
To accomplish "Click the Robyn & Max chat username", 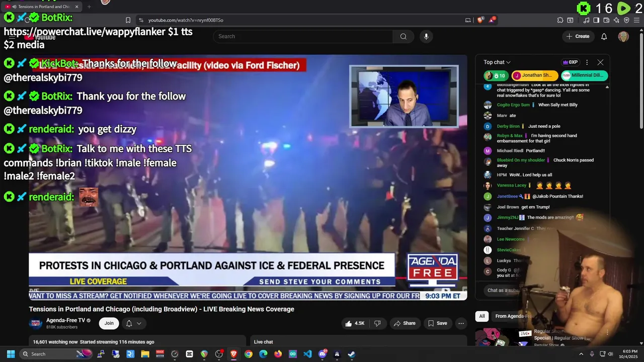I will click(510, 136).
